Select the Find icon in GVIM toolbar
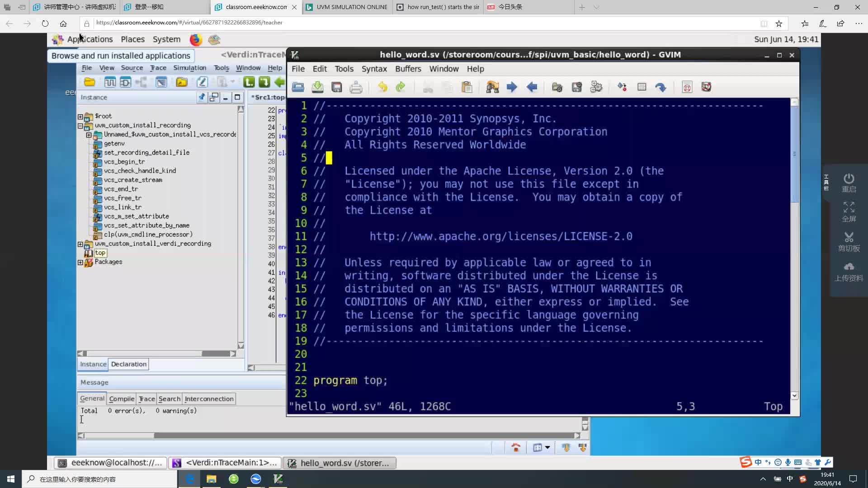Image resolution: width=868 pixels, height=488 pixels. pos(492,88)
